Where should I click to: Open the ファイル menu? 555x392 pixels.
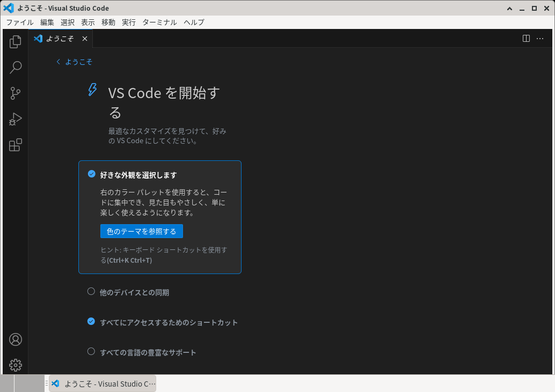20,23
